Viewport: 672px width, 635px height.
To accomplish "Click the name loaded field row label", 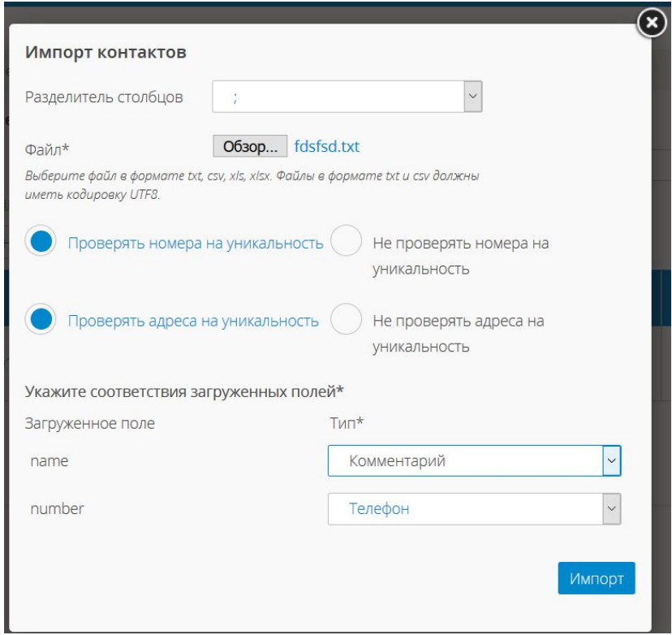I will point(49,461).
